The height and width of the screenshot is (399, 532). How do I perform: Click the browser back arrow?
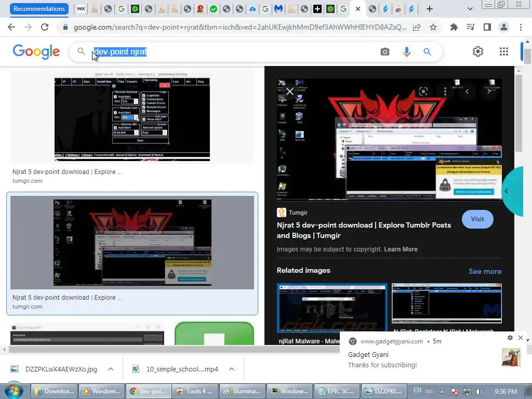(11, 27)
